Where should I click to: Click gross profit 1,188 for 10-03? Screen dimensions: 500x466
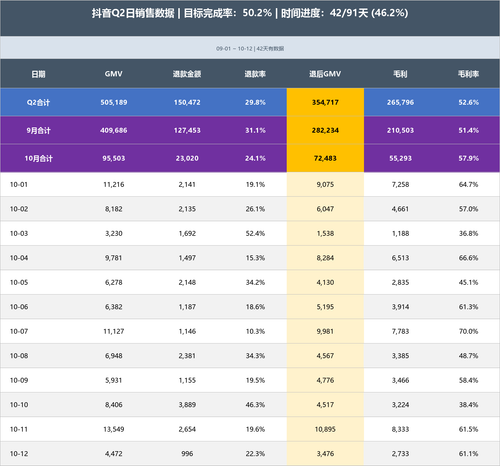(400, 233)
